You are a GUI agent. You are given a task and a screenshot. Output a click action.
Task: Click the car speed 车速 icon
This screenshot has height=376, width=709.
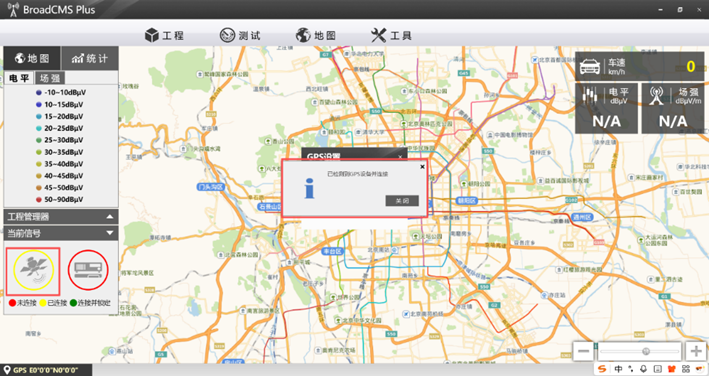pyautogui.click(x=590, y=66)
